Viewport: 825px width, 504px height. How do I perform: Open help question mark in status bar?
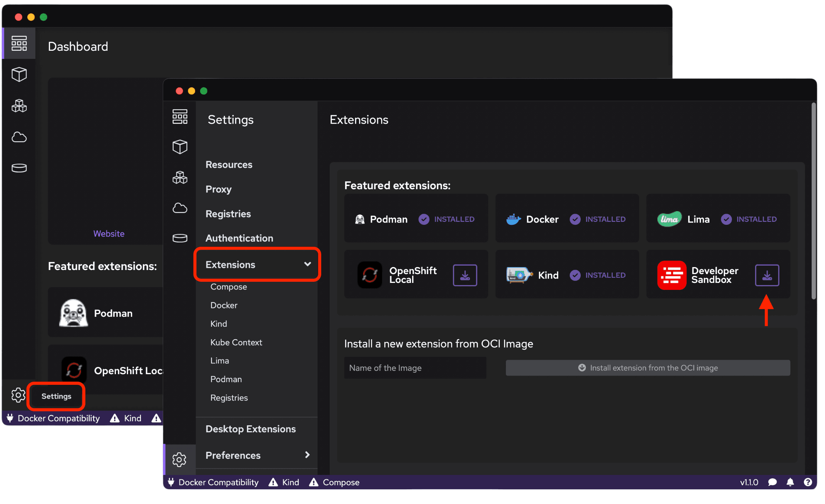point(808,482)
